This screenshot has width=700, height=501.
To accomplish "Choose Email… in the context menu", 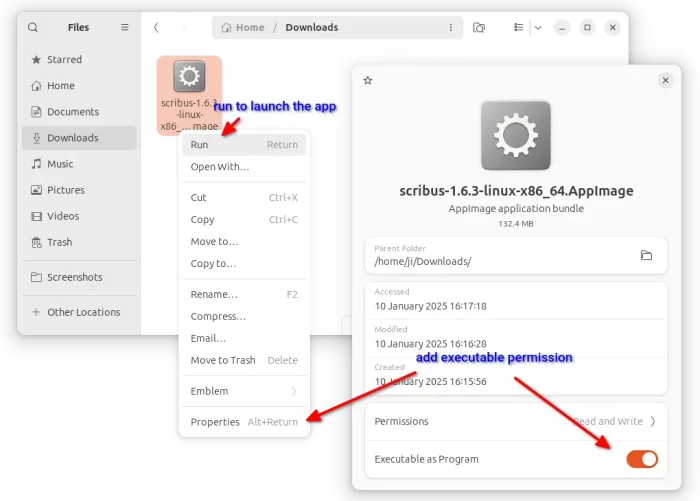I will [x=244, y=338].
